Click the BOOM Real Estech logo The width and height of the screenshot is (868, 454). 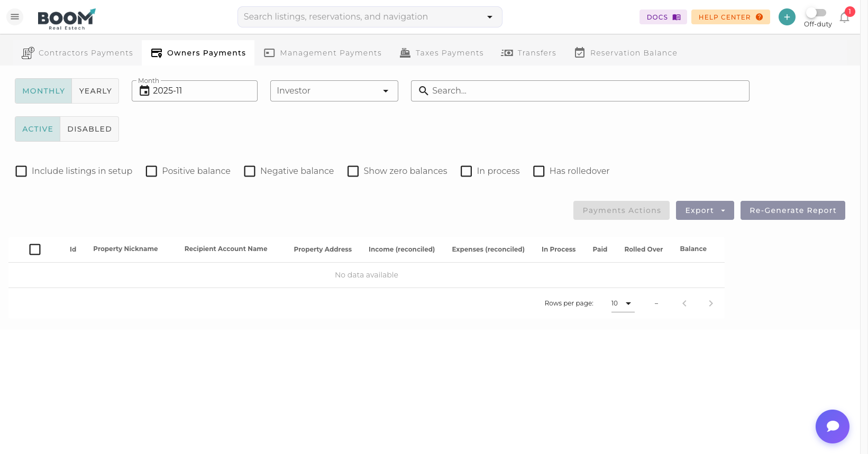point(67,19)
